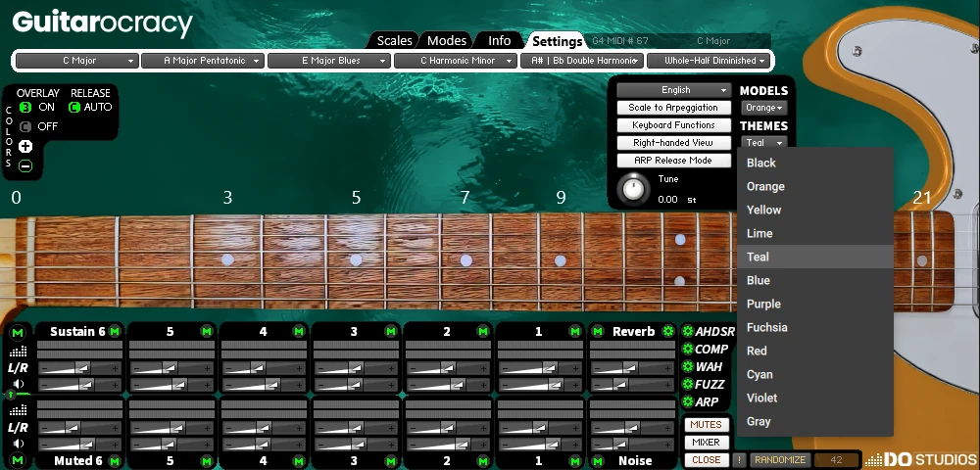Open FUZZ gear settings
The height and width of the screenshot is (470, 980).
click(688, 384)
